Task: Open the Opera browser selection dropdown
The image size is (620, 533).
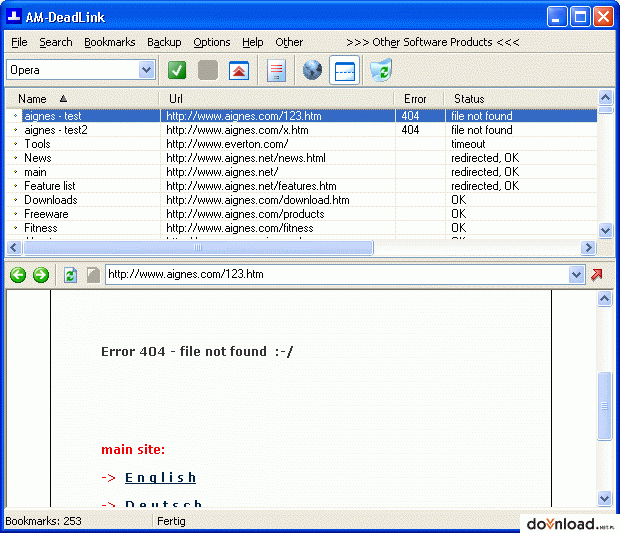Action: click(x=146, y=70)
